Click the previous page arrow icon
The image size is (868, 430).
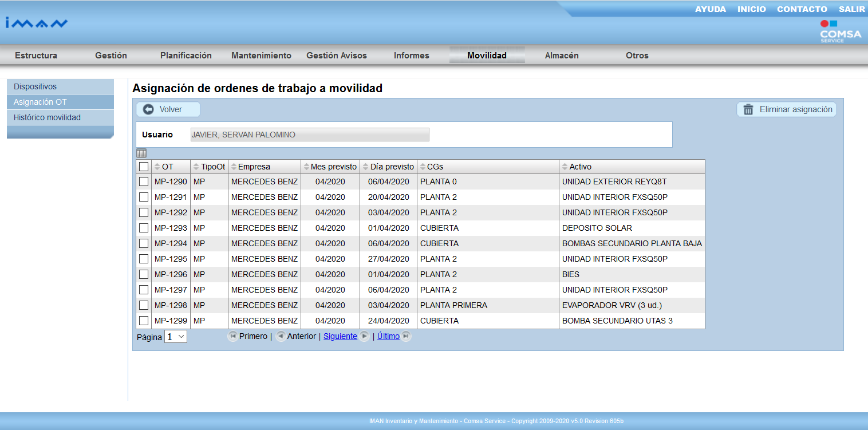click(x=281, y=336)
